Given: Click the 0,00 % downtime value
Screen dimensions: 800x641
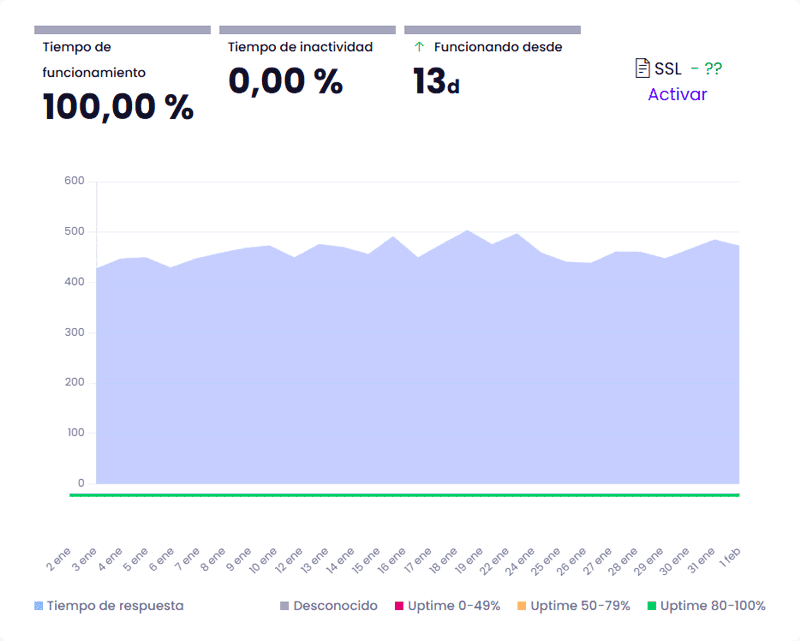Looking at the screenshot, I should [285, 81].
